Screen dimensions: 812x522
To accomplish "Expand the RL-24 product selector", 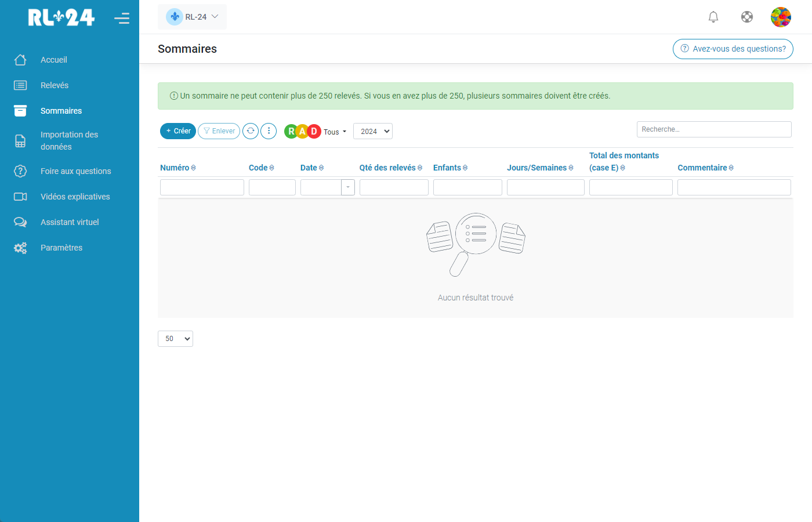I will (192, 17).
